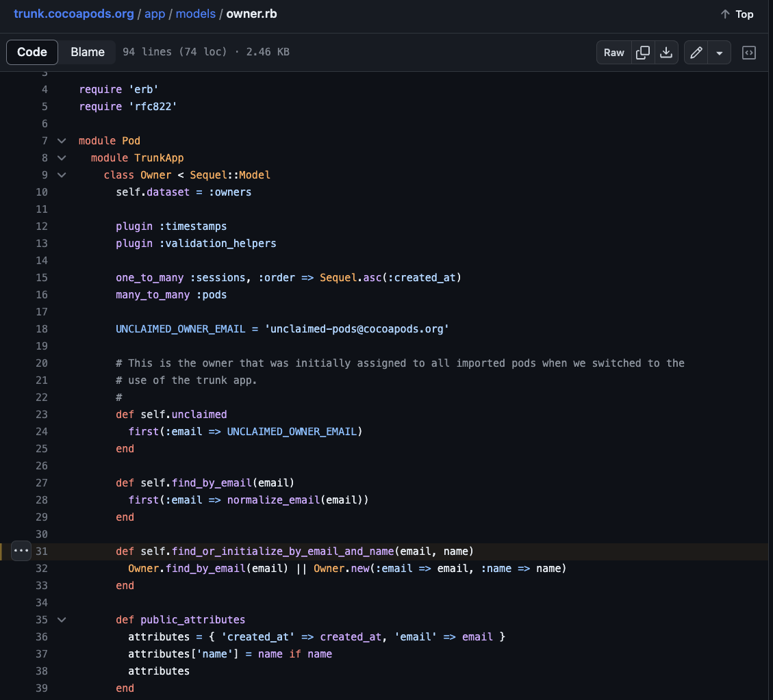Click plugin :timestamps line

click(172, 226)
